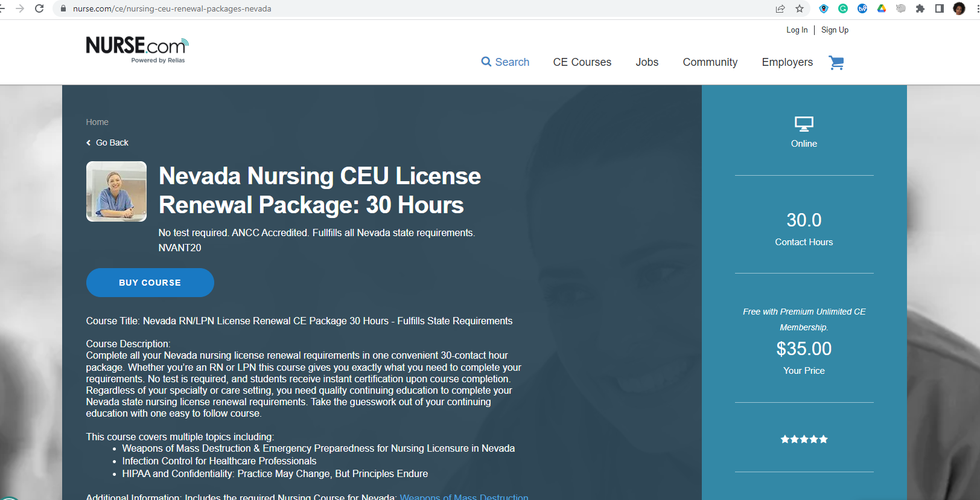Click the nurse course thumbnail image

tap(116, 191)
